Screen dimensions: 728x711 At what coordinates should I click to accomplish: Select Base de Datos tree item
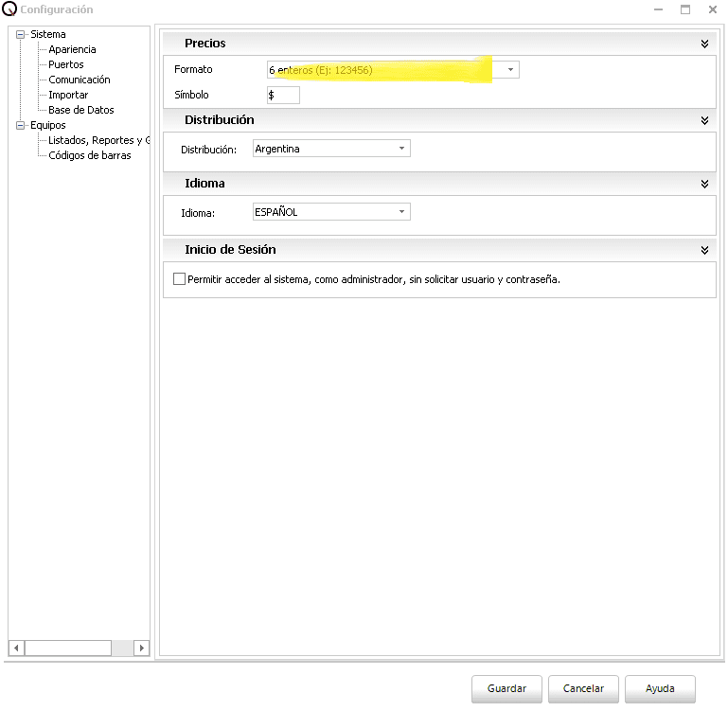point(80,110)
